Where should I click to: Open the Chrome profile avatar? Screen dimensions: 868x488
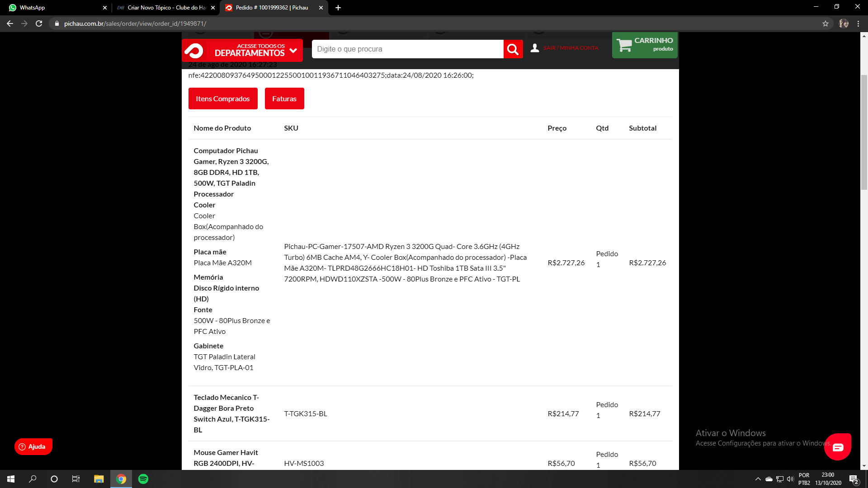coord(844,23)
